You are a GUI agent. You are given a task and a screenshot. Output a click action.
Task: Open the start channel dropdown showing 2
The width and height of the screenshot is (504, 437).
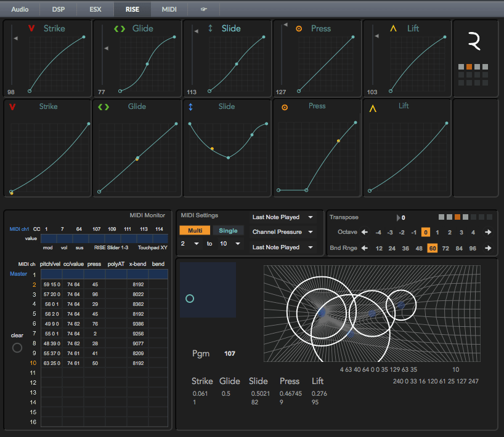[188, 244]
